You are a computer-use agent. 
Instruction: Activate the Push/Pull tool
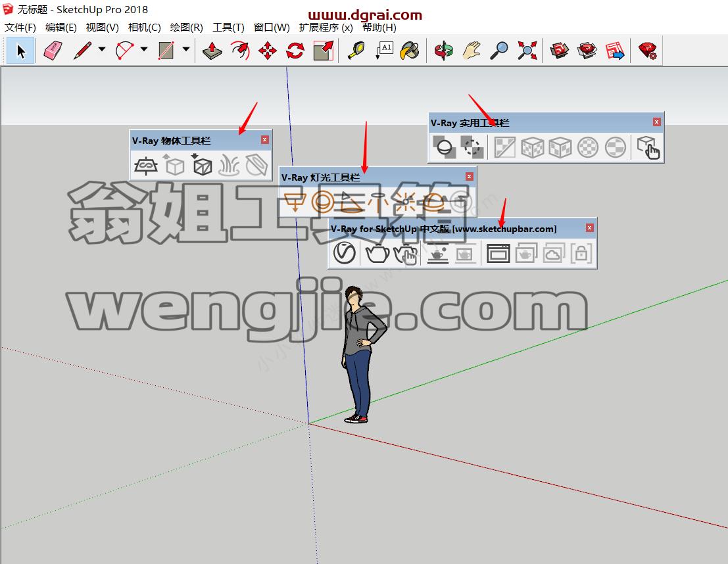tap(212, 51)
